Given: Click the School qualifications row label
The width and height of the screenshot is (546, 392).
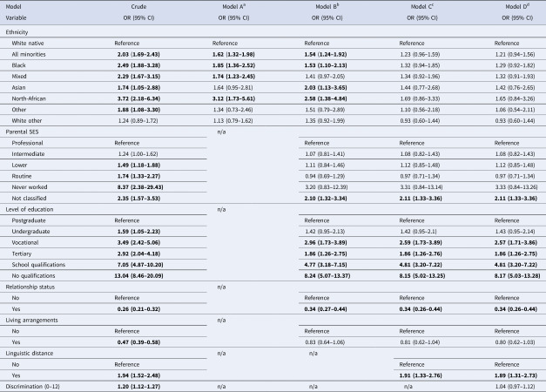Looking at the screenshot, I should pos(38,265).
